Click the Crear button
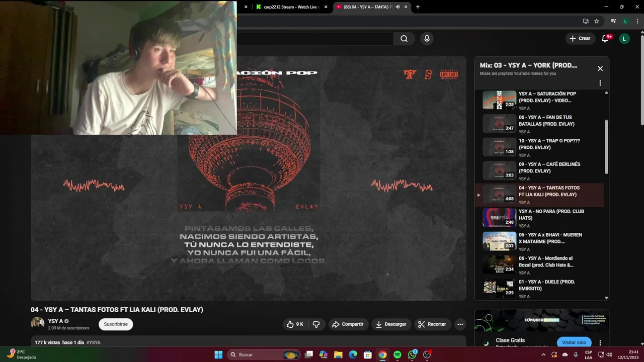 580,39
